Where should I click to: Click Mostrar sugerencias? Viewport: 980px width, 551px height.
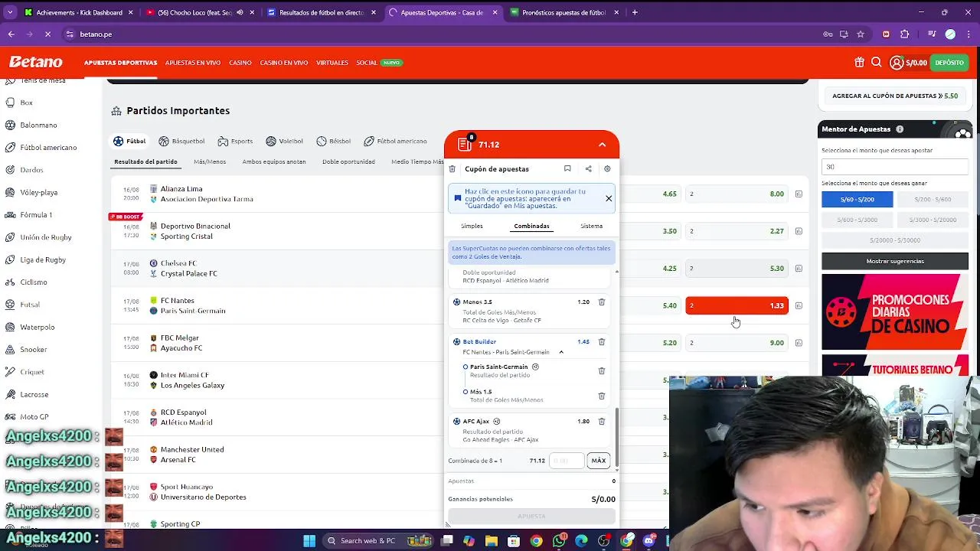click(895, 262)
